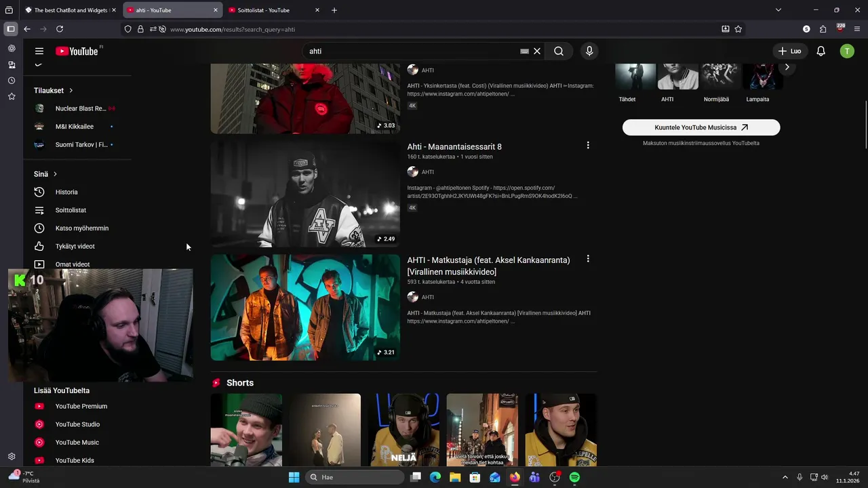
Task: Bookmark this page with star icon
Action: pos(738,29)
